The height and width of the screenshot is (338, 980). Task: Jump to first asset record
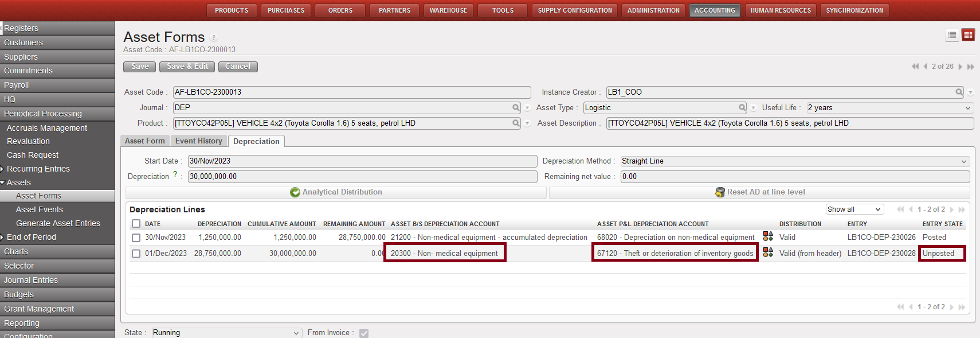915,67
